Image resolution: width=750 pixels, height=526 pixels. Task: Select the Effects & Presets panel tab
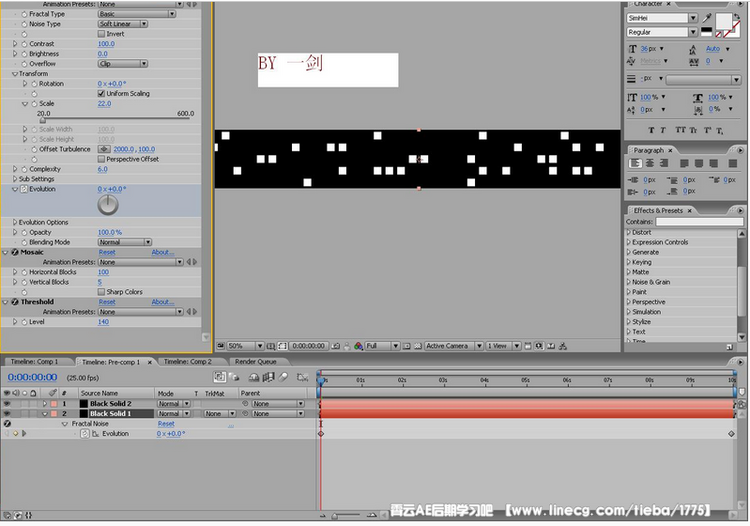[x=658, y=210]
